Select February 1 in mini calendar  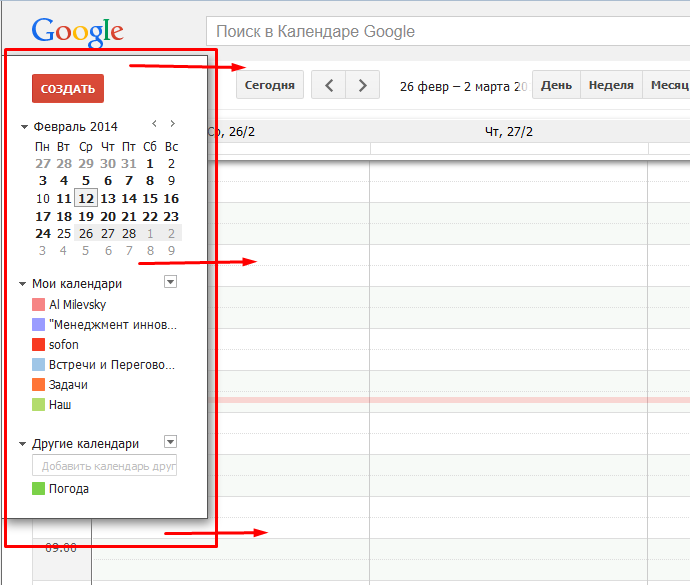pos(150,164)
